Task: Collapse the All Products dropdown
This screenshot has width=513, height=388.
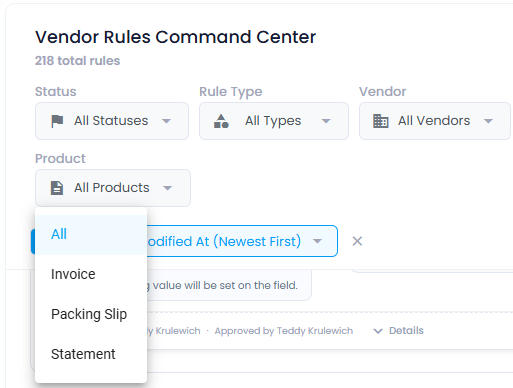Action: 113,188
